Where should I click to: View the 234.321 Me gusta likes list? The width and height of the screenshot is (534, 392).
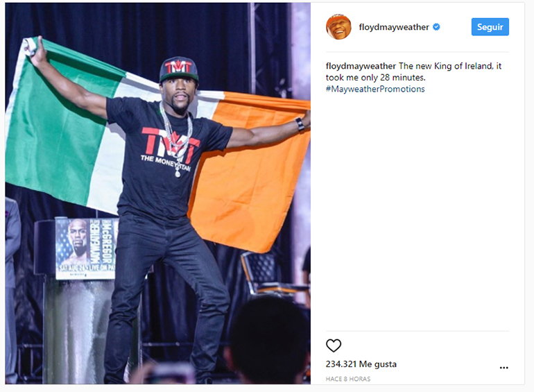361,364
